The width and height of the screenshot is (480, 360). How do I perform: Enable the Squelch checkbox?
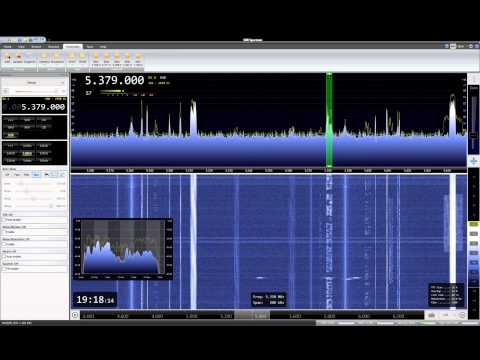pyautogui.click(x=5, y=268)
